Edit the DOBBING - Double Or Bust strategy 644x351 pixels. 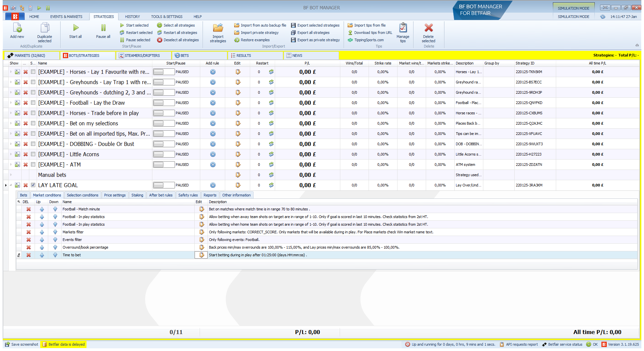(238, 144)
